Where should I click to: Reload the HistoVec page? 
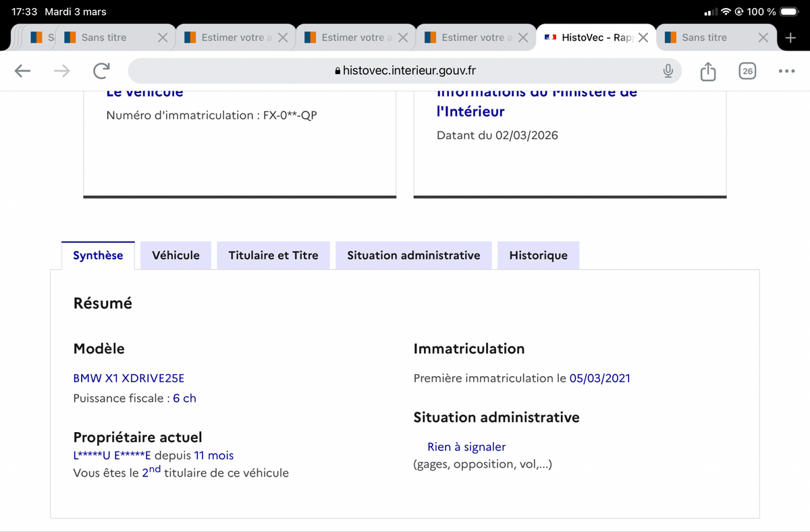tap(102, 71)
